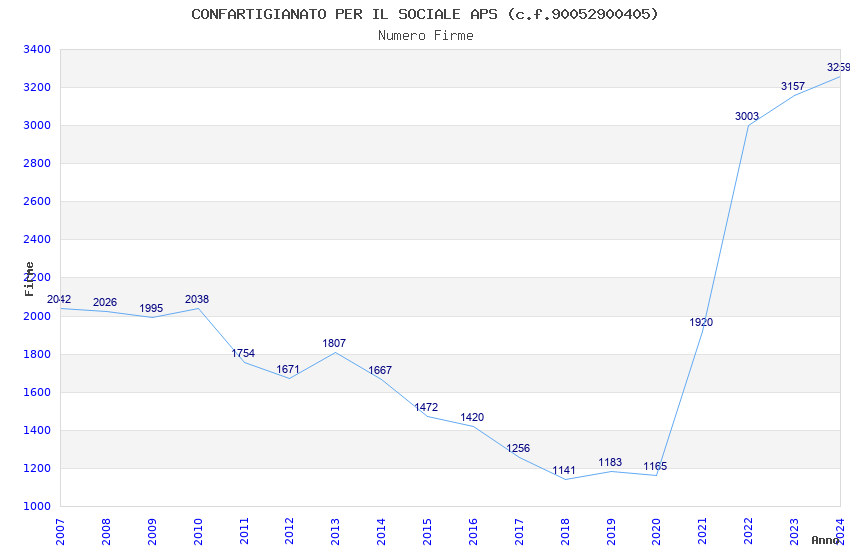850x550 pixels.
Task: Select data label 1256
Action: (518, 448)
